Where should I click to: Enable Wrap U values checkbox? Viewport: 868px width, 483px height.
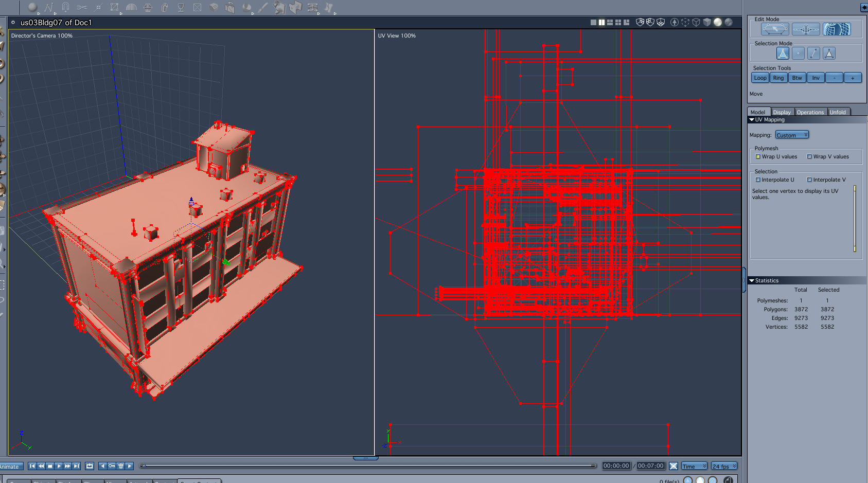758,157
